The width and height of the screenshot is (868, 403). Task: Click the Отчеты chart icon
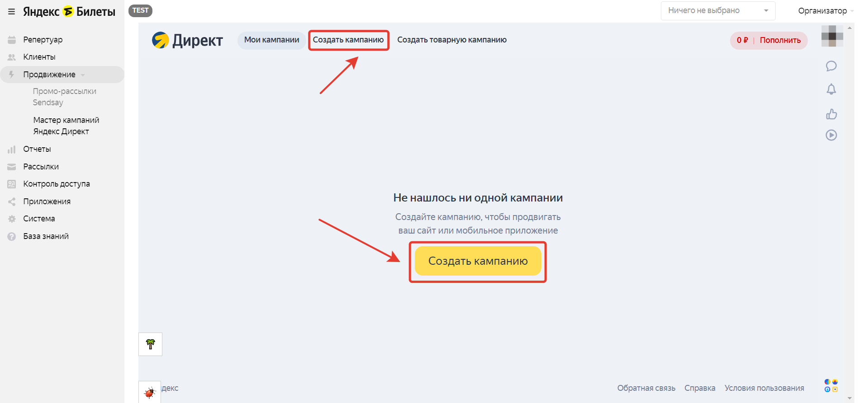(12, 149)
